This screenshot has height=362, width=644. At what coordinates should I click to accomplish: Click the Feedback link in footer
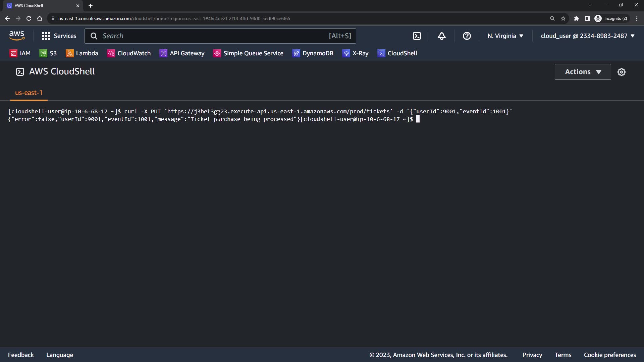[21, 355]
